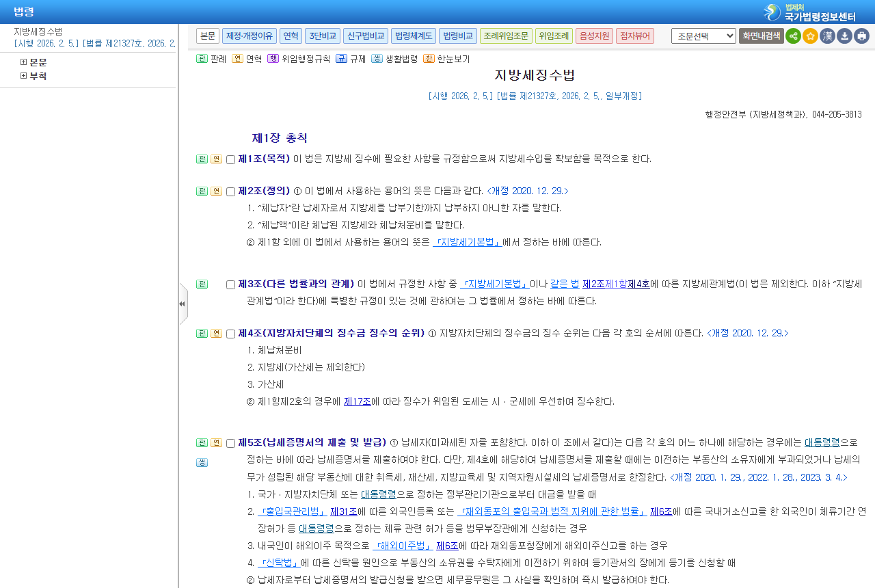
Task: Check the 제5조 납세증명서 checkbox
Action: pos(230,443)
